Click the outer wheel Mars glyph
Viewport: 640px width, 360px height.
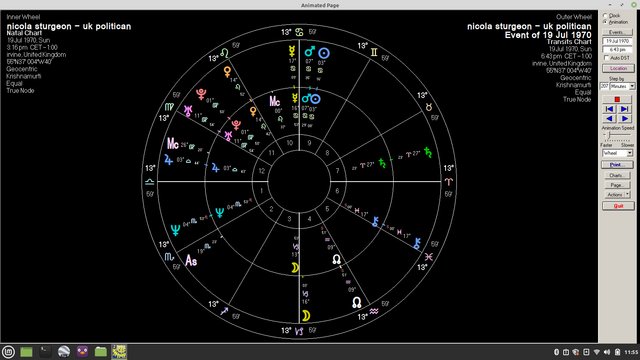pos(310,51)
